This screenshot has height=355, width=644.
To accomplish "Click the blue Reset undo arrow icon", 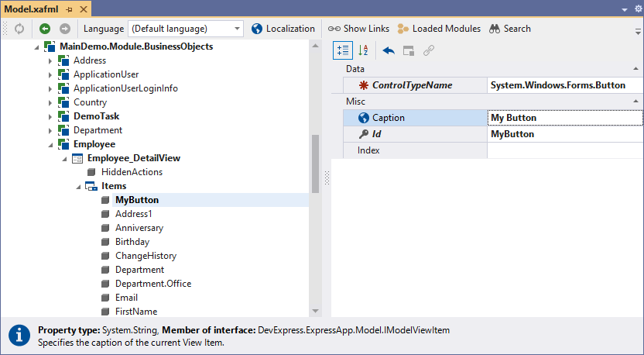I will pyautogui.click(x=389, y=50).
